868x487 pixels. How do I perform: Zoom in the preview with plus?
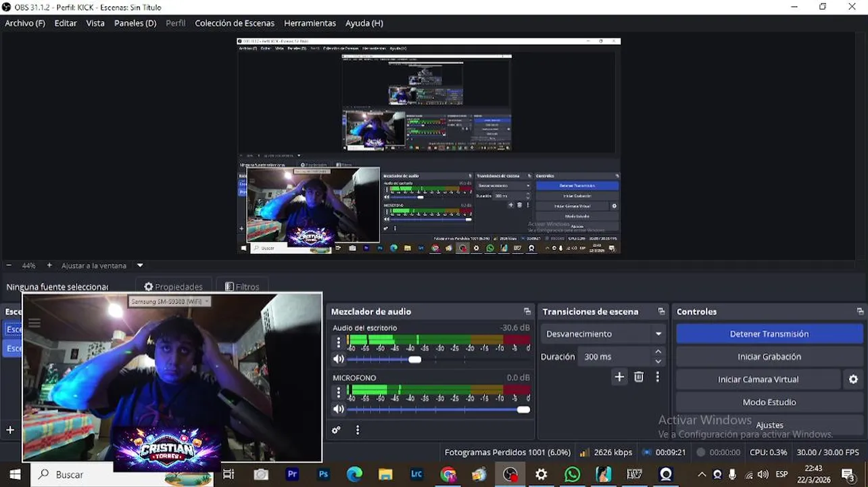point(49,266)
